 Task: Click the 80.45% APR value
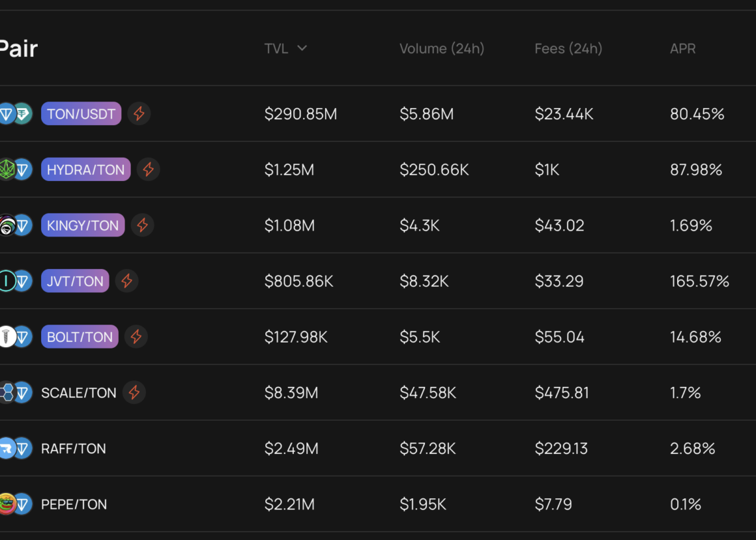pyautogui.click(x=696, y=113)
